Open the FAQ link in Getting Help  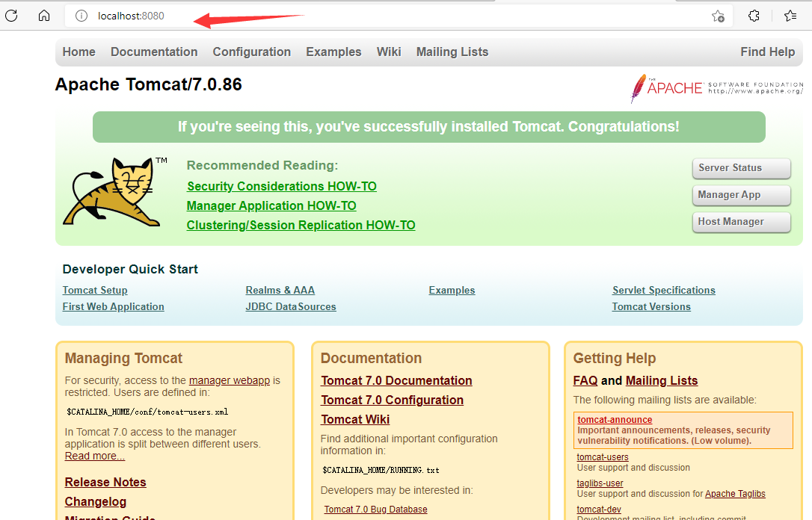point(585,381)
